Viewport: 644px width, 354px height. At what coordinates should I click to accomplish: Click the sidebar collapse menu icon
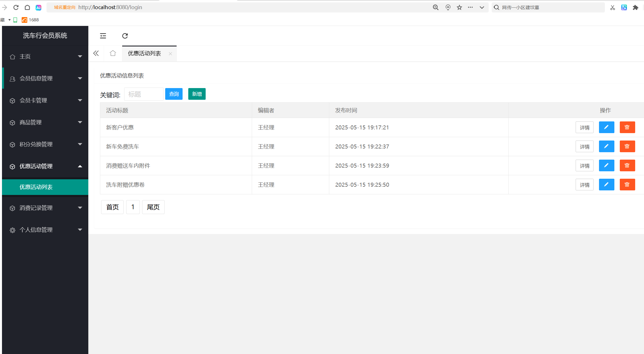103,36
